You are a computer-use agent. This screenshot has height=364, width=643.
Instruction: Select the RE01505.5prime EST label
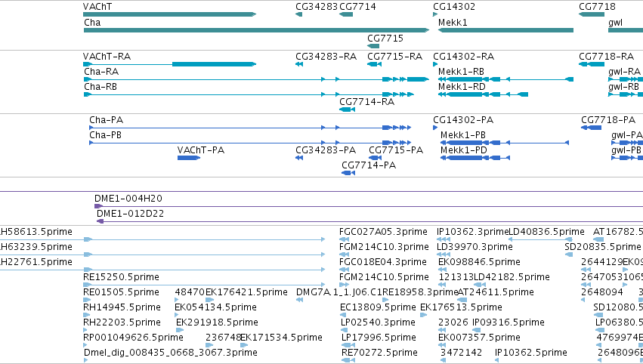pyautogui.click(x=121, y=292)
